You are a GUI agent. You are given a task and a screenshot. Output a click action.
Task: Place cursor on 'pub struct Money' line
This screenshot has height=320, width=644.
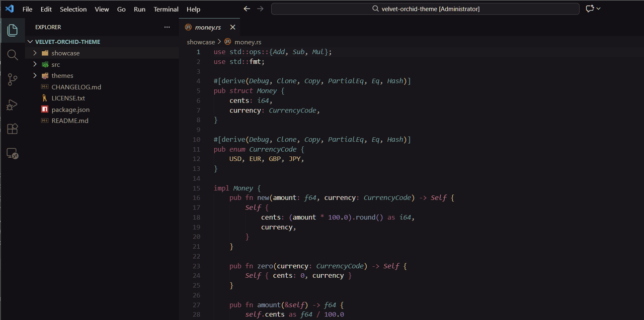pyautogui.click(x=249, y=91)
